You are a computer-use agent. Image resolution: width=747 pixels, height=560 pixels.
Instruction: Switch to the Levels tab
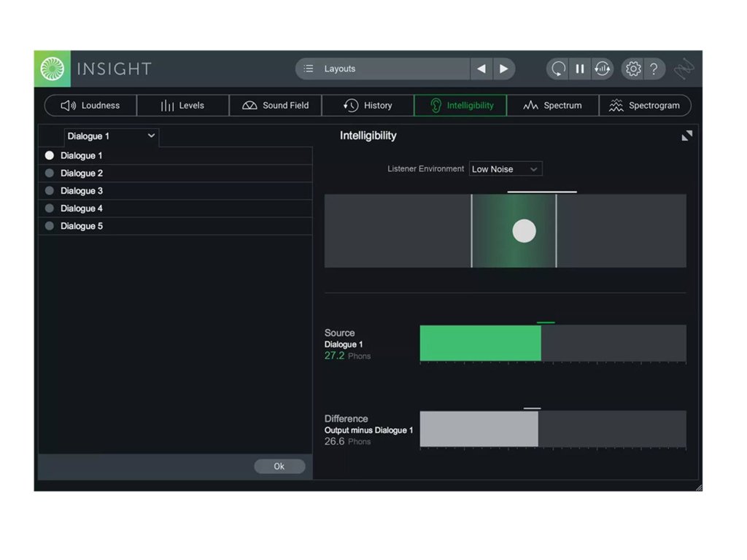(x=183, y=105)
